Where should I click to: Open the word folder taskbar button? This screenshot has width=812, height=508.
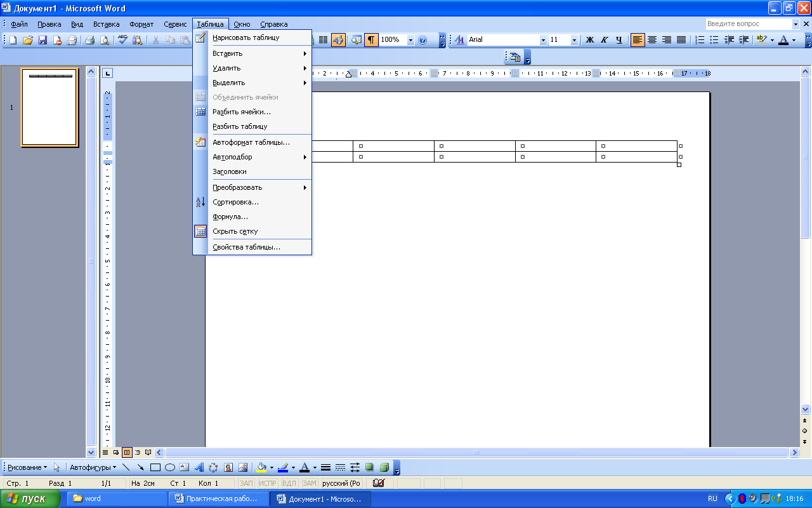[x=117, y=498]
